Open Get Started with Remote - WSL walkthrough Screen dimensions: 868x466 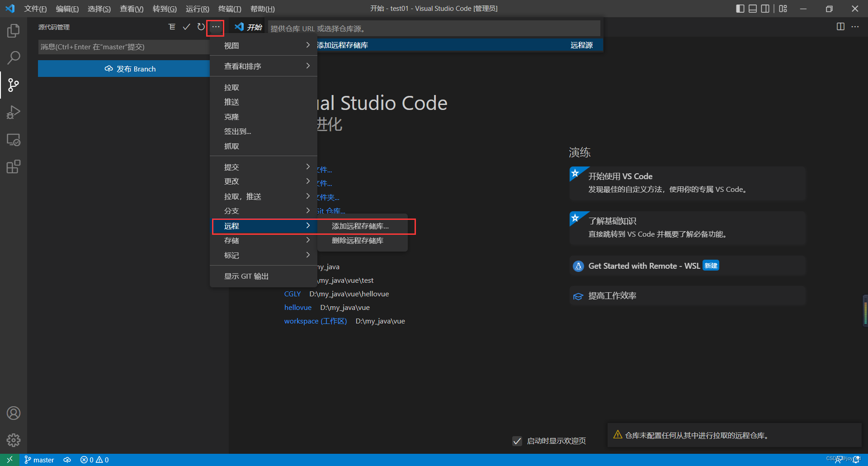coord(687,266)
